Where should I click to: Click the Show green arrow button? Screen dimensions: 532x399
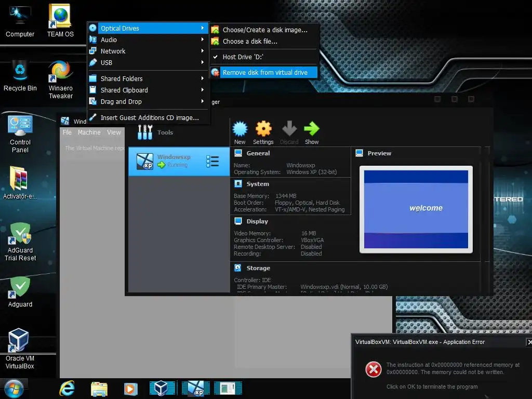coord(312,133)
